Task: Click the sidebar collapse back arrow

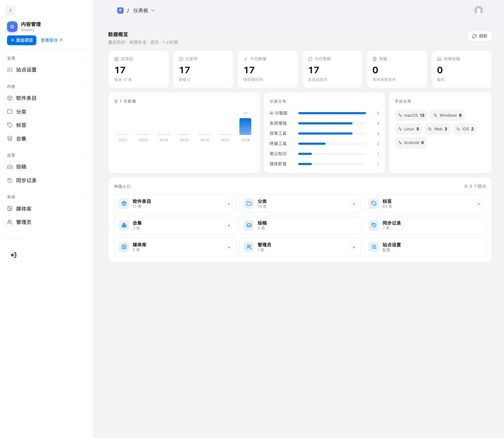Action: pyautogui.click(x=10, y=11)
